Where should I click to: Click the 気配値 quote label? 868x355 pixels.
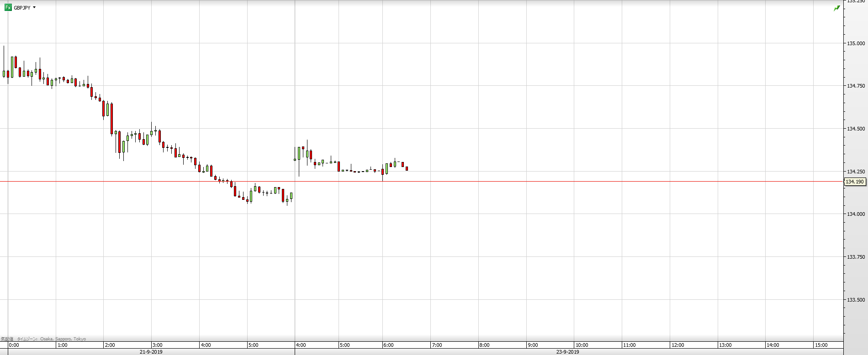coord(7,339)
